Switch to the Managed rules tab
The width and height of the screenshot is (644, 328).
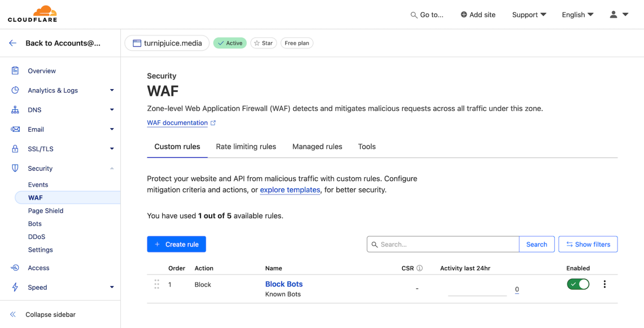point(317,146)
